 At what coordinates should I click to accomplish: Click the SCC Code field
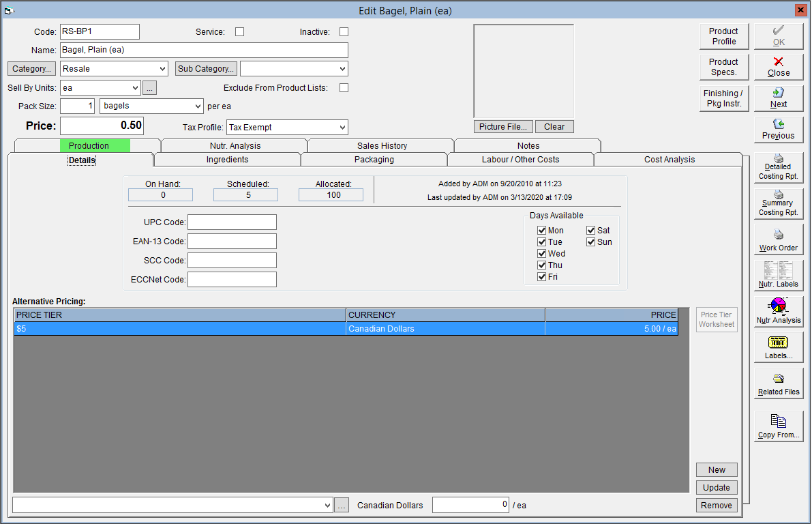(232, 261)
